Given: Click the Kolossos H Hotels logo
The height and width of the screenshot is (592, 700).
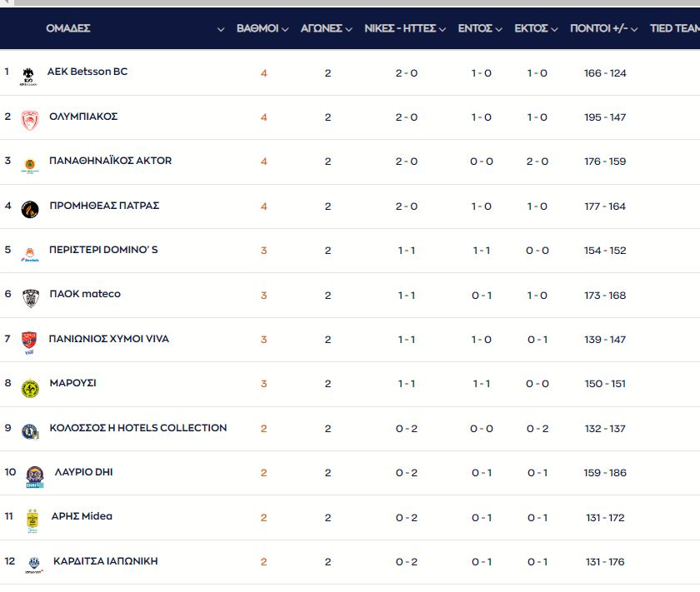Looking at the screenshot, I should 31,431.
